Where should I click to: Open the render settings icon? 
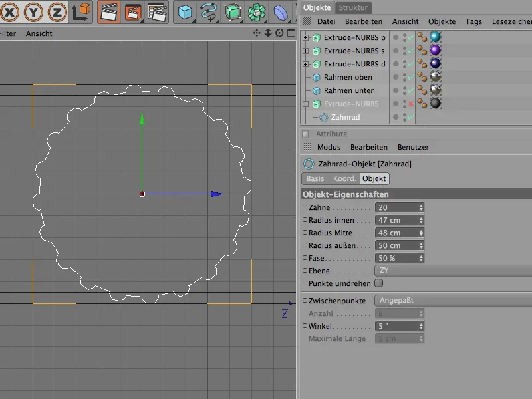157,12
